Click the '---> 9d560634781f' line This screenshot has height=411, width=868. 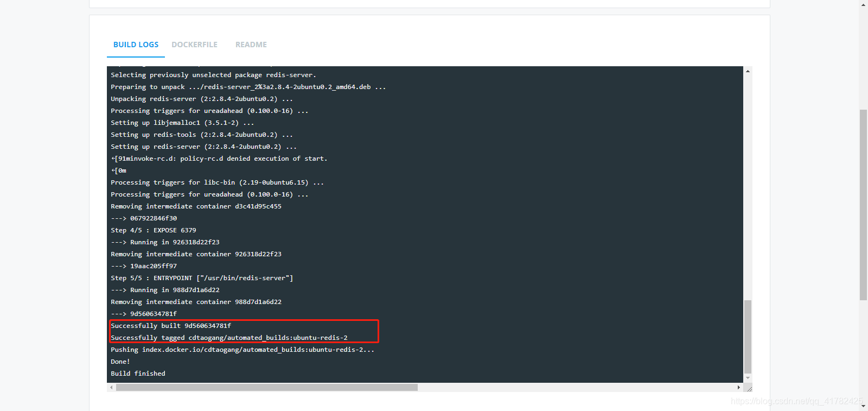coord(144,314)
